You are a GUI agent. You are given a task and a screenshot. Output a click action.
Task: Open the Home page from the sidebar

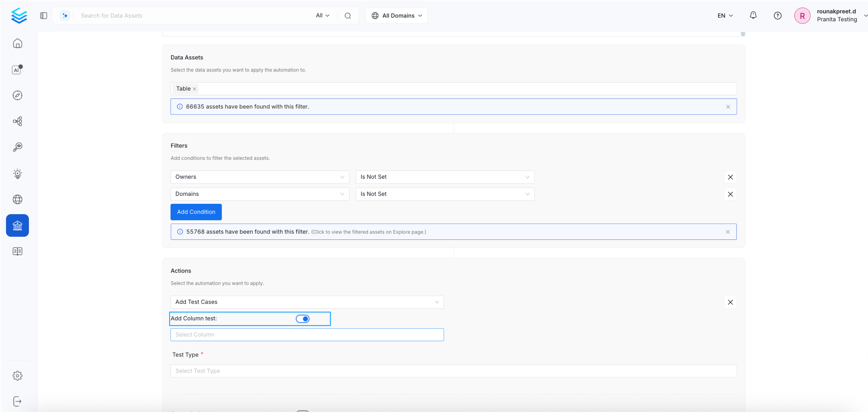click(x=17, y=43)
